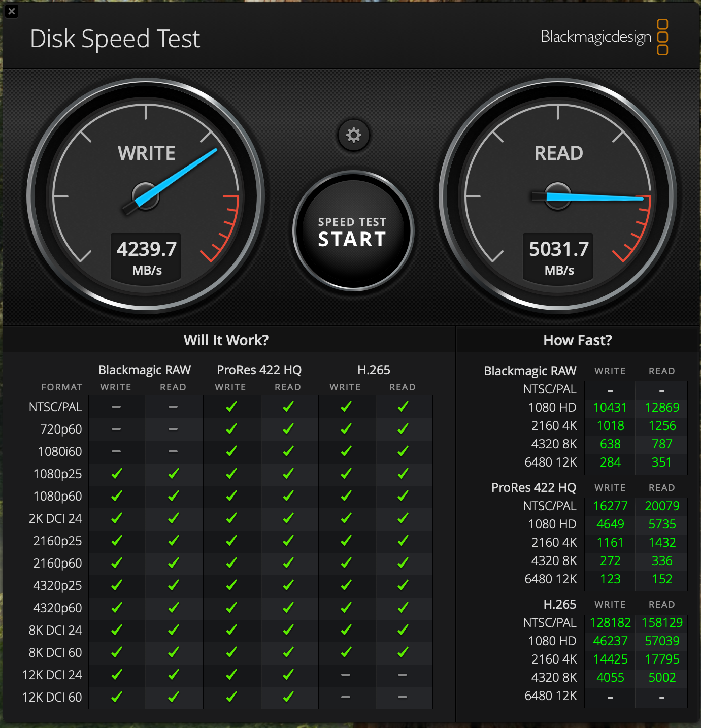Click the 1080i60 format row label
This screenshot has height=728, width=701.
(x=60, y=451)
